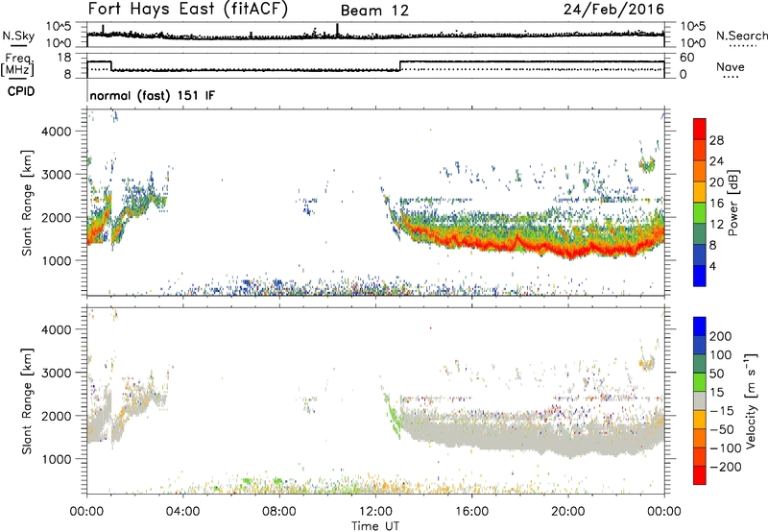Click the title 'Fort Hays East (fitACF)'

[x=187, y=9]
